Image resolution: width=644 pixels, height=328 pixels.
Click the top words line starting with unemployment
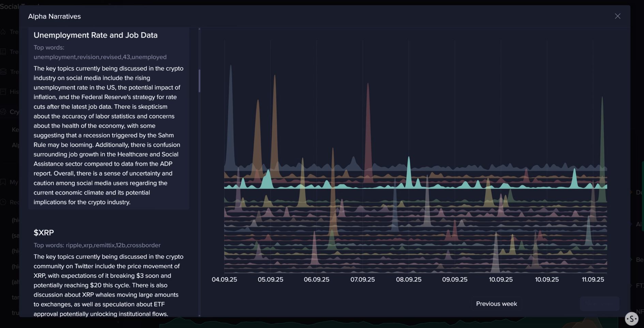pos(100,57)
